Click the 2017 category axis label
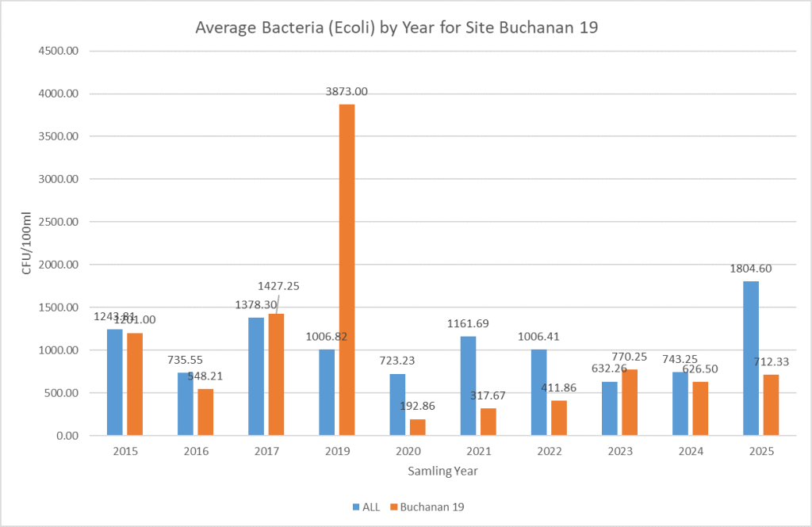This screenshot has width=812, height=527. tap(266, 451)
